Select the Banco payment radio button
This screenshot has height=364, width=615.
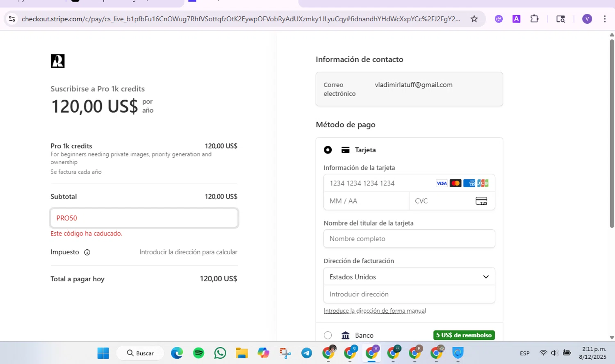click(328, 335)
